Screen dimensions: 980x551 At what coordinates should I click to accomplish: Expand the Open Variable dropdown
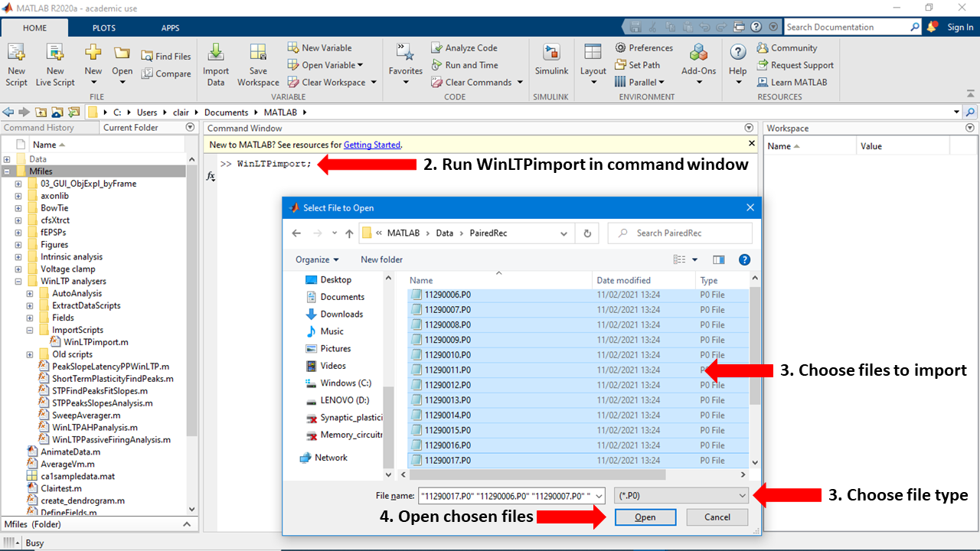(360, 65)
